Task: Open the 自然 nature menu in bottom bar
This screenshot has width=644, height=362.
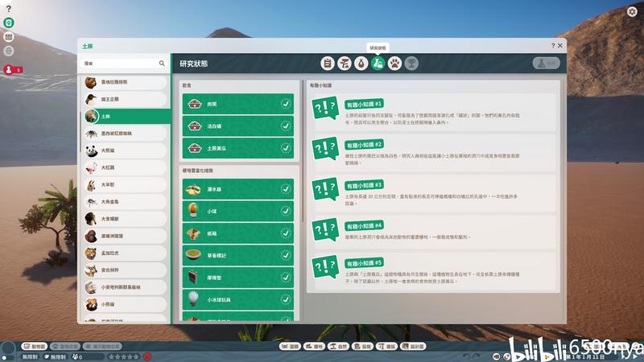Action: click(338, 347)
